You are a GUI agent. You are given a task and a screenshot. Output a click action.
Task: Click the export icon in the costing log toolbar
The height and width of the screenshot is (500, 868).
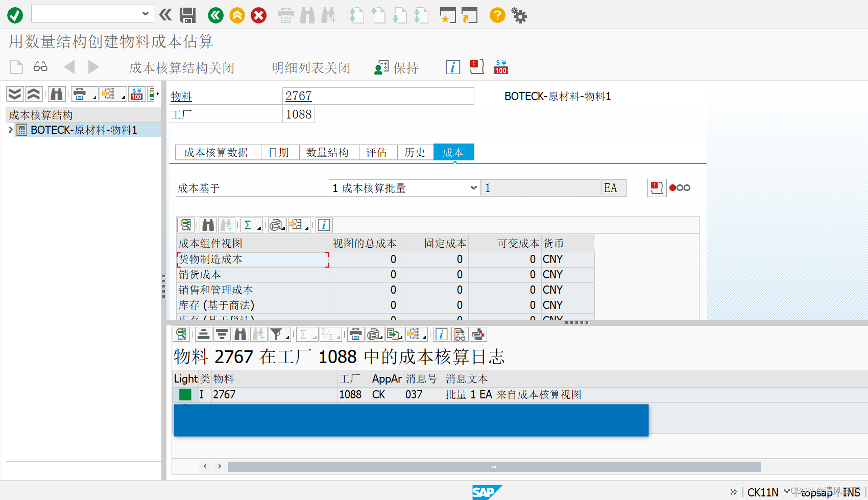click(x=393, y=334)
